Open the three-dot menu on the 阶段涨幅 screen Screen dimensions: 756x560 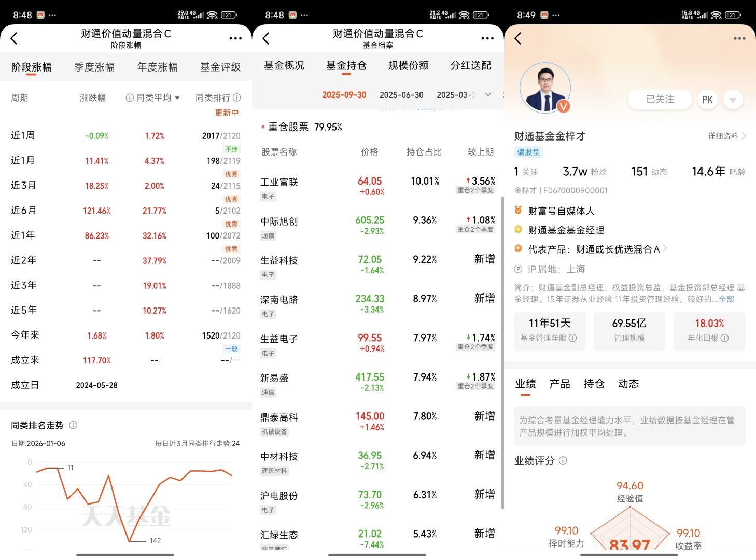tap(235, 38)
